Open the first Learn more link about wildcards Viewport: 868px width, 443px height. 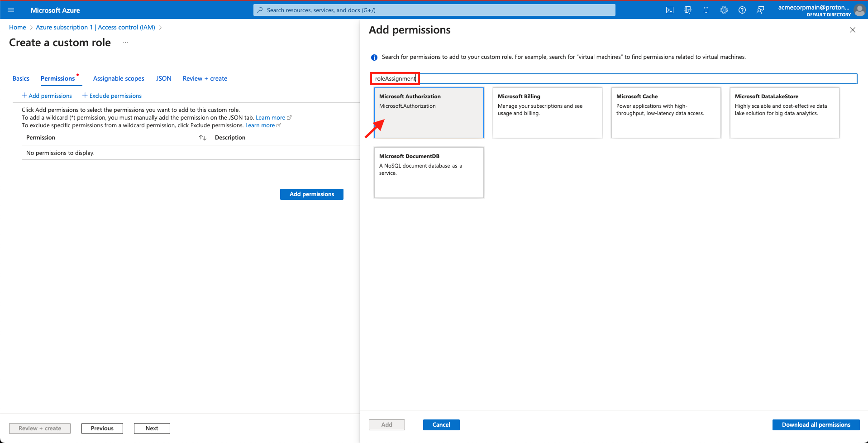pos(270,117)
